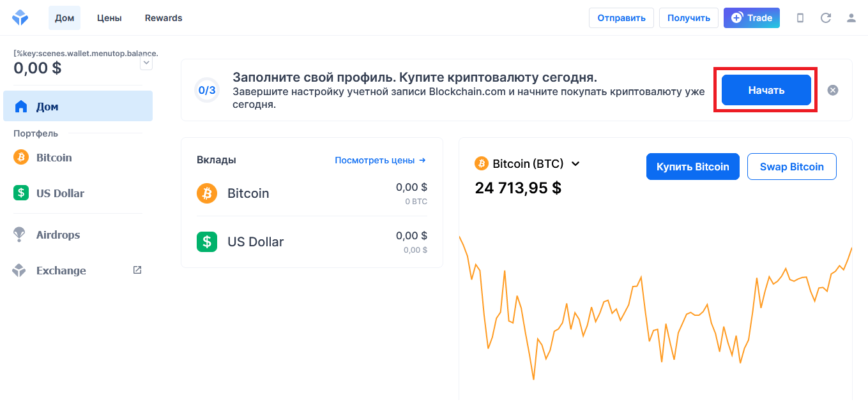Open the Trade button in the header

click(x=752, y=18)
